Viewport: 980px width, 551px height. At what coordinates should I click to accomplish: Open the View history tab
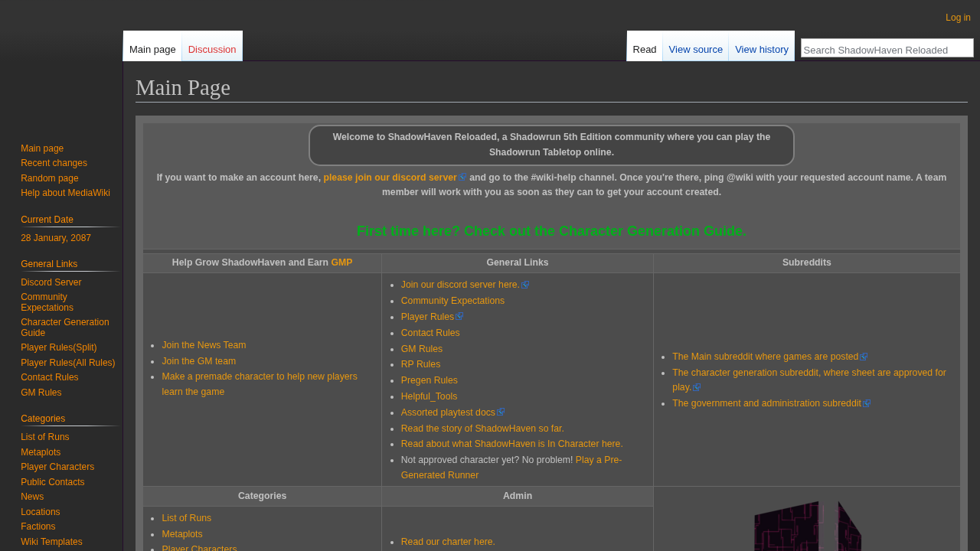click(x=761, y=50)
